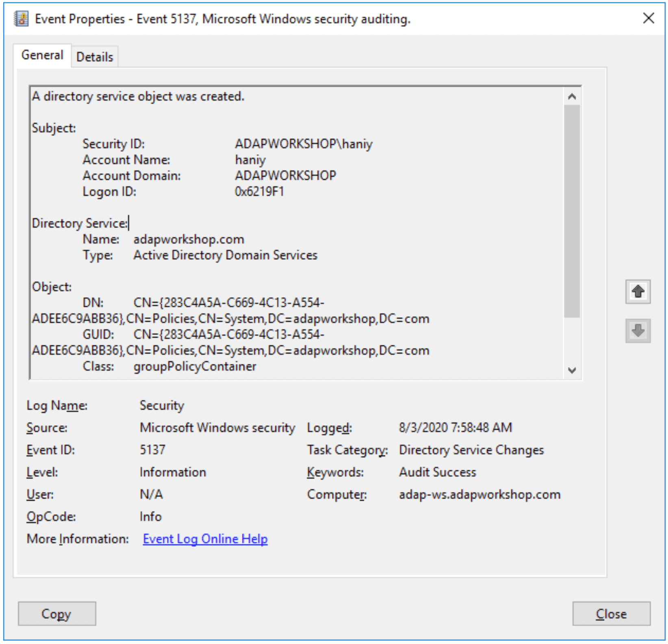Click the Keywords value Audit Success
The height and width of the screenshot is (644, 668).
pos(438,472)
